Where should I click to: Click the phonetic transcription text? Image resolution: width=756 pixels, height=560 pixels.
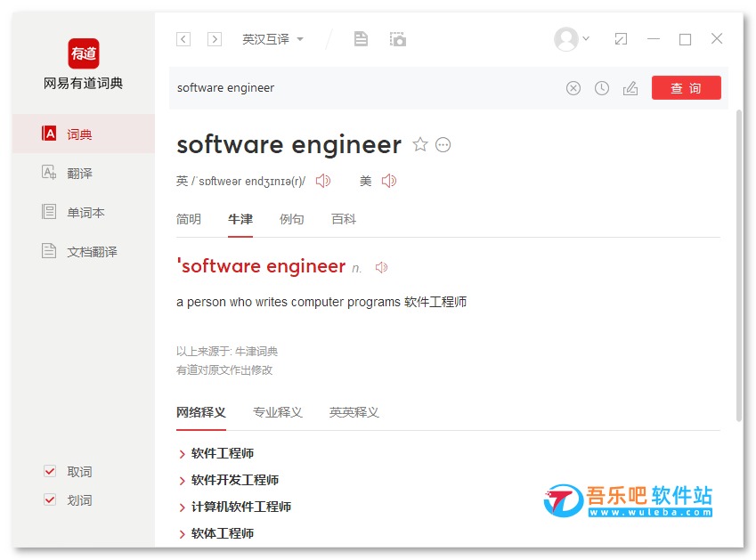point(248,182)
